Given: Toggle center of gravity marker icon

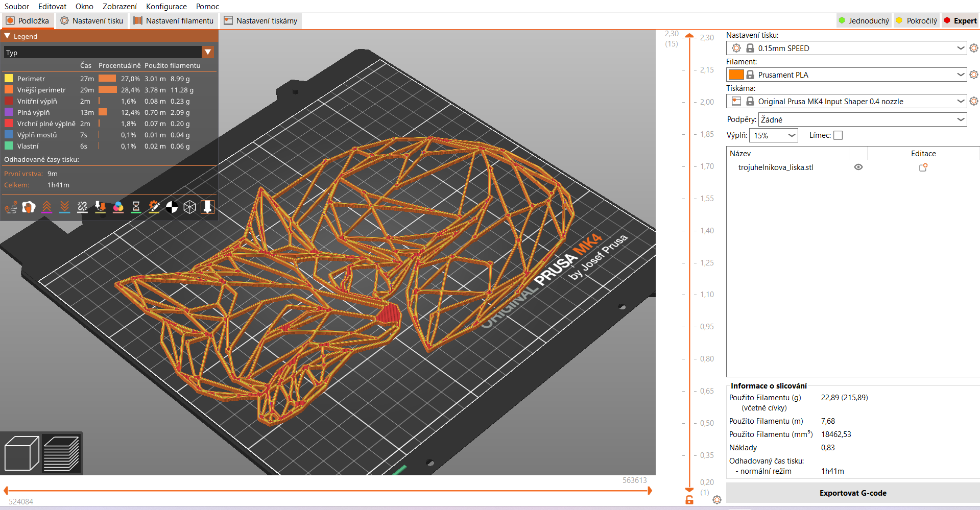Looking at the screenshot, I should click(172, 207).
